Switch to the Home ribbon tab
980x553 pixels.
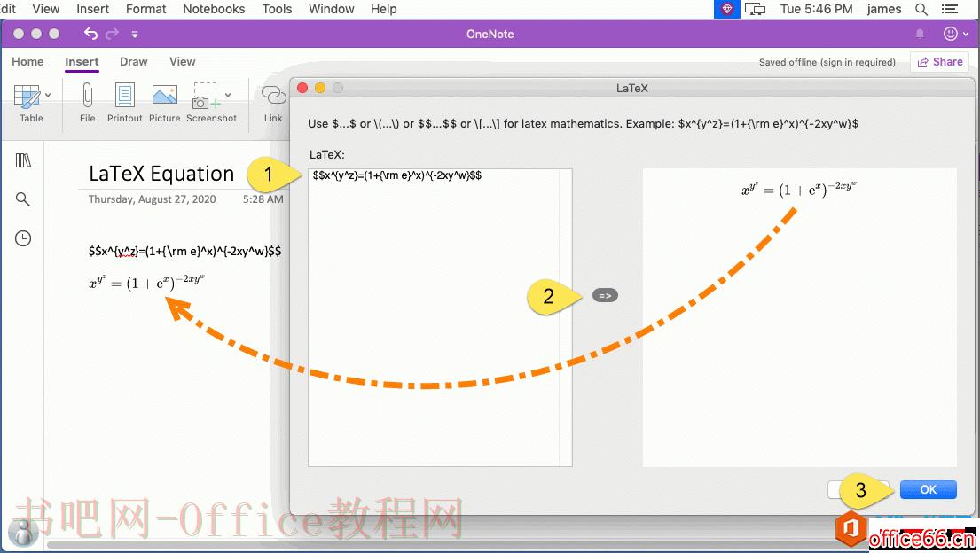point(27,61)
